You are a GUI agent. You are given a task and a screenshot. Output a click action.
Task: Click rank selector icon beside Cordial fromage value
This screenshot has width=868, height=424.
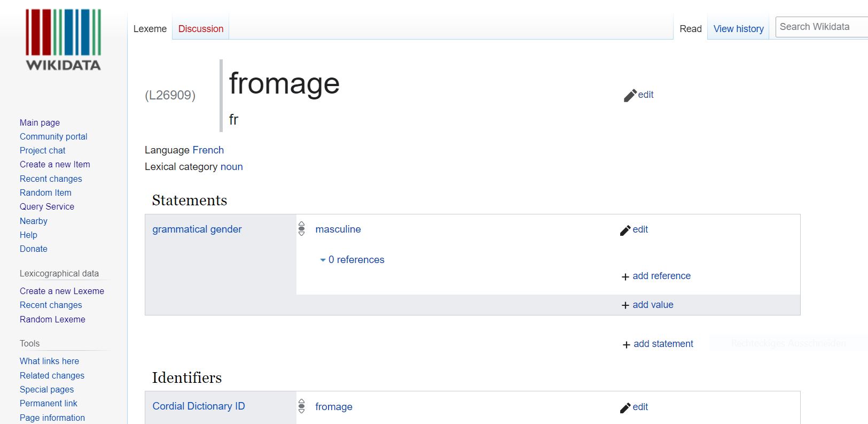tap(302, 406)
